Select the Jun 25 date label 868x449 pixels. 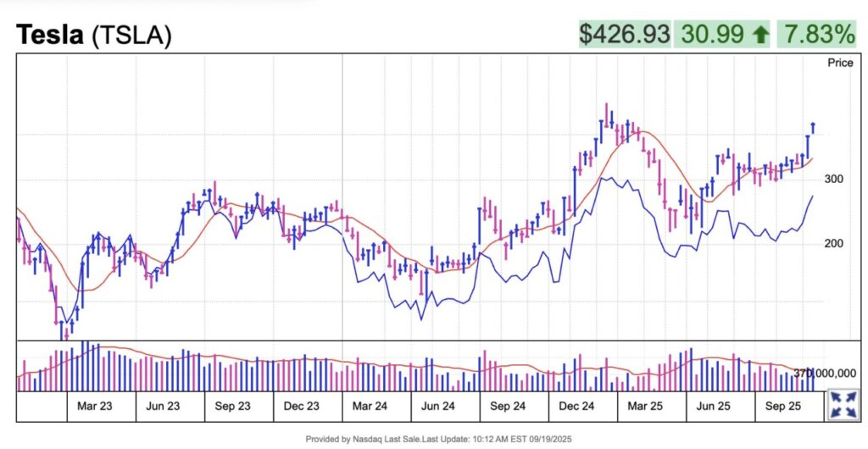click(x=714, y=406)
